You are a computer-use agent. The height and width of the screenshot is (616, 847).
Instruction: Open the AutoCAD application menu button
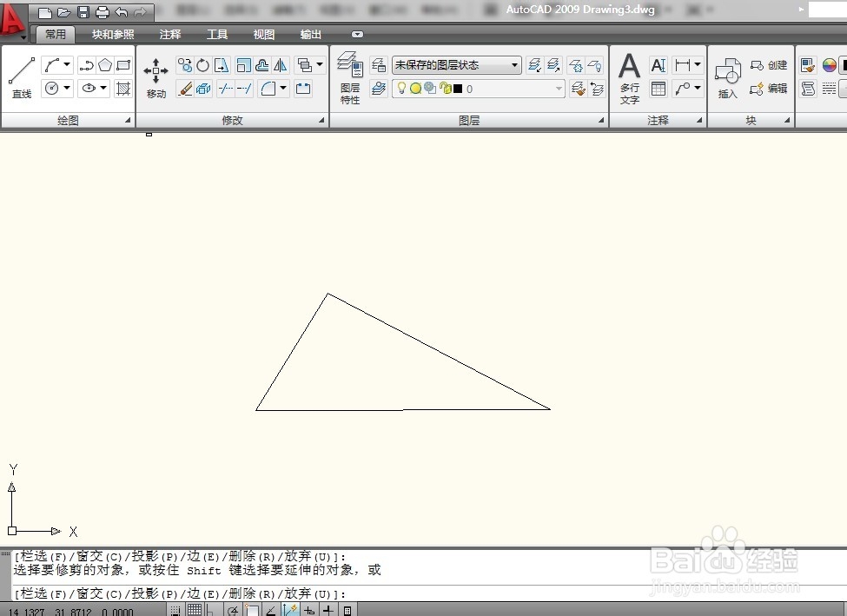point(13,21)
